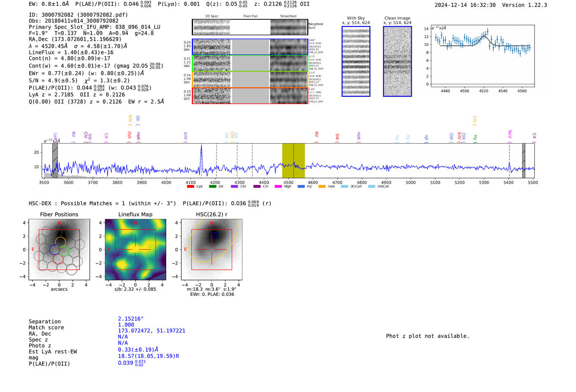The height and width of the screenshot is (392, 576).
Task: Click the CIV legend swatch
Action: (235, 186)
